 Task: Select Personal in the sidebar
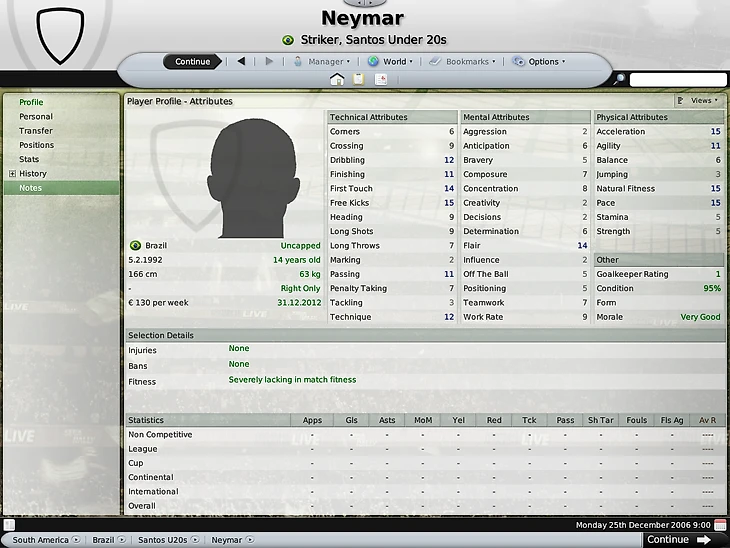(36, 116)
